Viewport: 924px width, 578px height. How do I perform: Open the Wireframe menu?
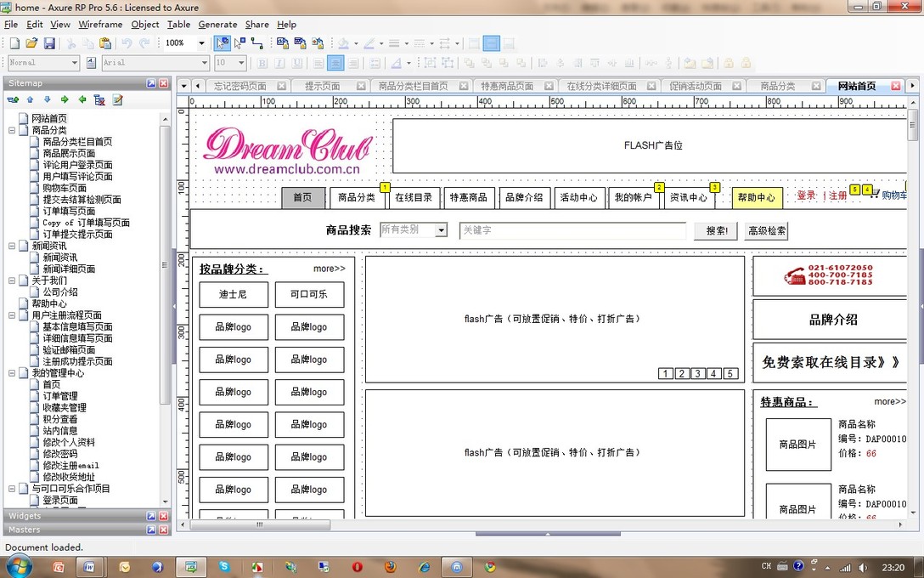point(100,24)
